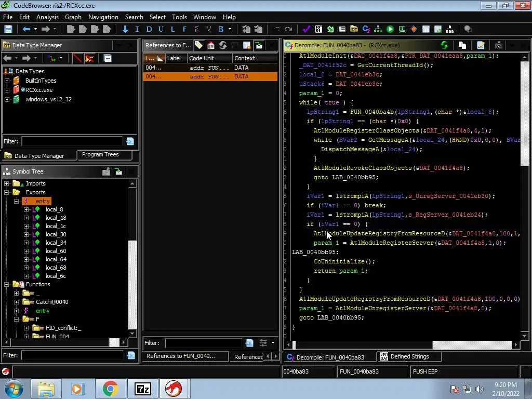The width and height of the screenshot is (532, 399).
Task: Click the home icon in References panel
Action: click(211, 45)
